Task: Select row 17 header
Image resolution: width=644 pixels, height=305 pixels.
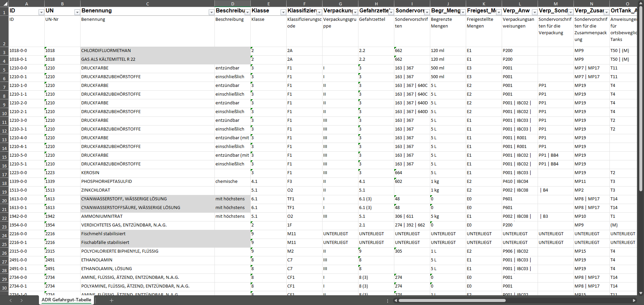Action: pos(4,174)
